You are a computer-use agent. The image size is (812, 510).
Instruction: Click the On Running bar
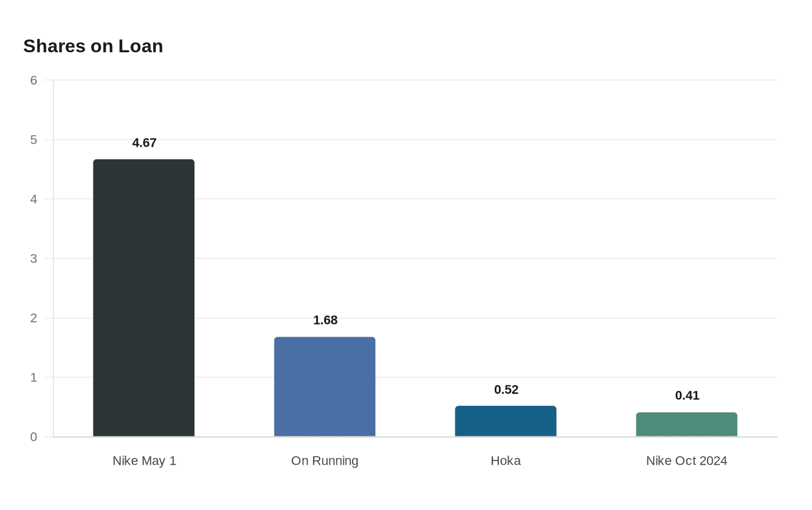(x=325, y=387)
